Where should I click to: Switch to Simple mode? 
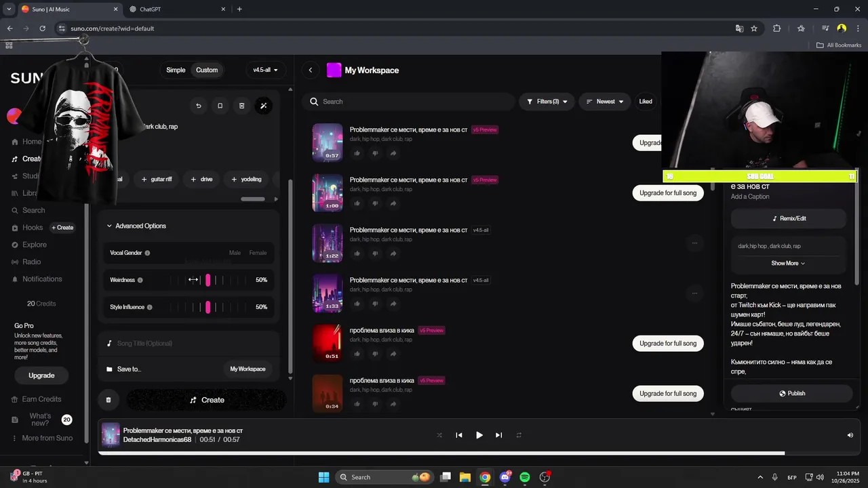coord(176,70)
